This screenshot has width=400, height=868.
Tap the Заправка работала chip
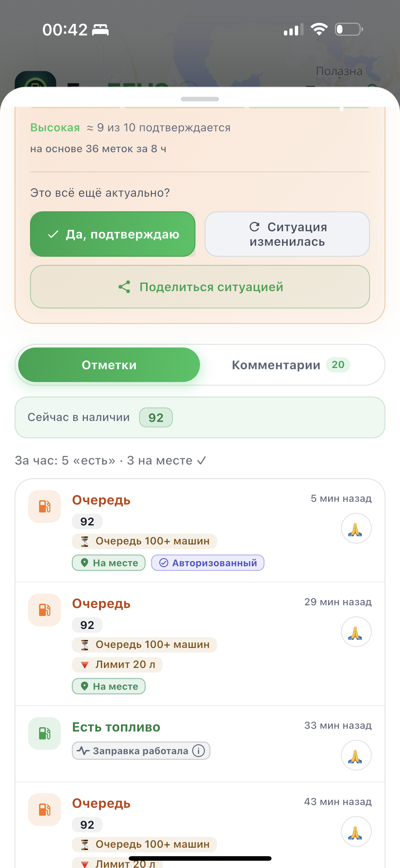pyautogui.click(x=141, y=751)
